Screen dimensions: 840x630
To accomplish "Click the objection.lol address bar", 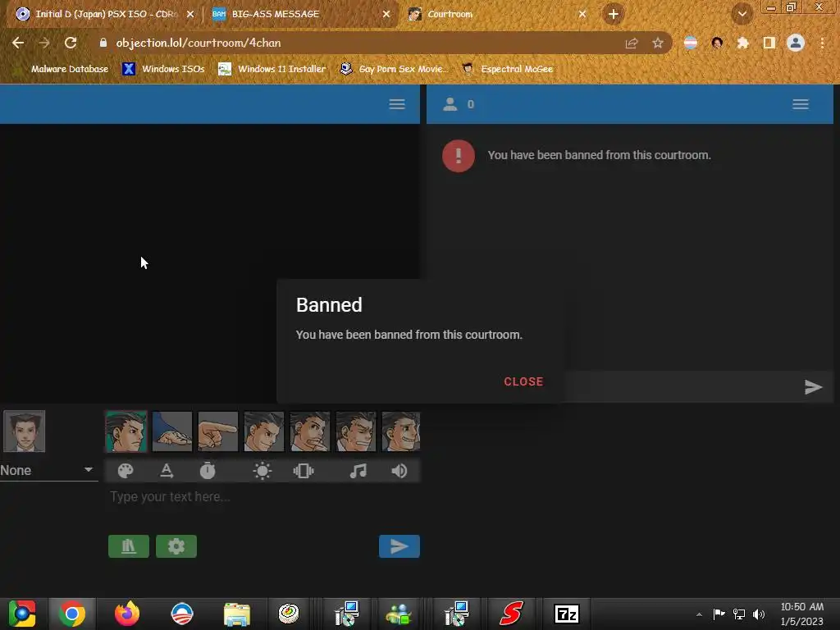I will pyautogui.click(x=354, y=43).
